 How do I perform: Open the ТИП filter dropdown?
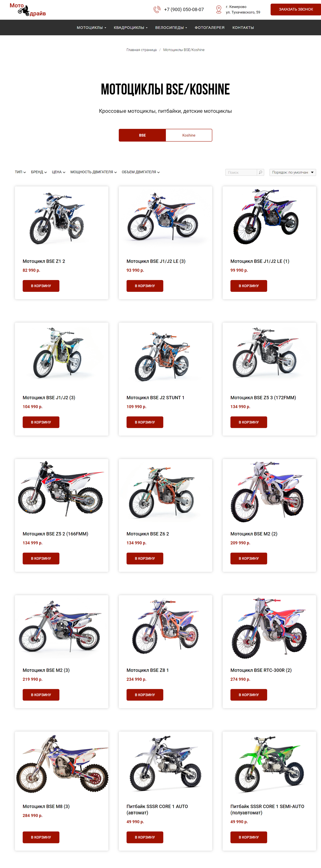point(20,172)
